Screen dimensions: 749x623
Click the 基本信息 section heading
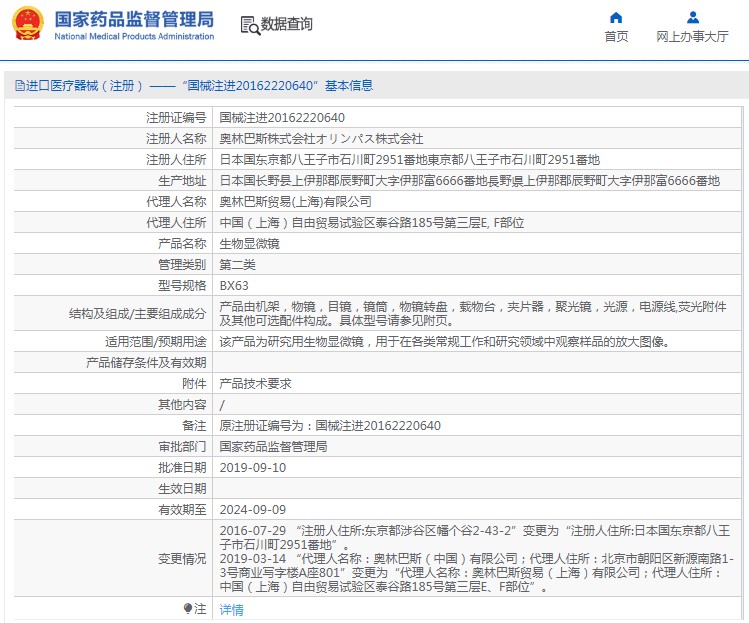pos(349,86)
